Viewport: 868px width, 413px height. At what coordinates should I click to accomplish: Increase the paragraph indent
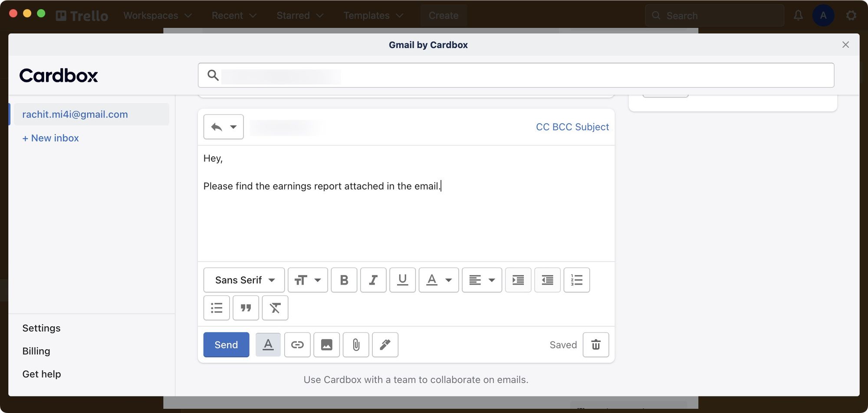coord(518,280)
